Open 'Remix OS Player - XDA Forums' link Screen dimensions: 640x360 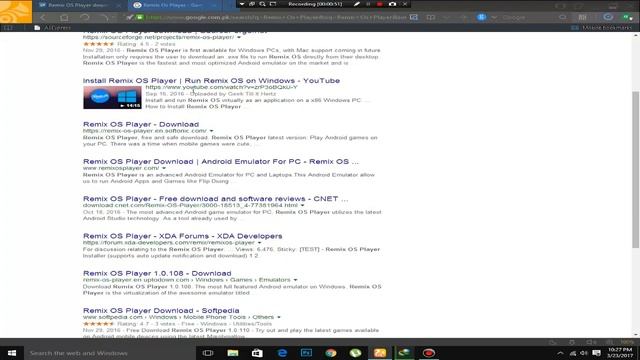182,236
